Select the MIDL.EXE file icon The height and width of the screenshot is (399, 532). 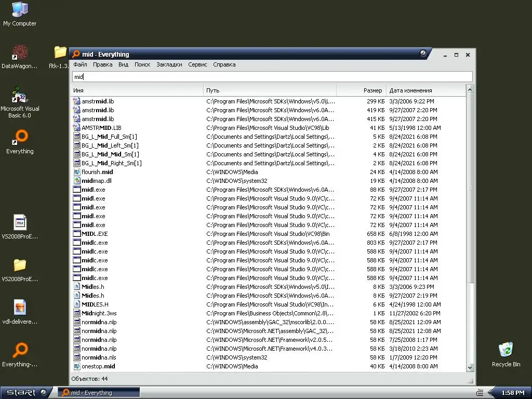click(x=77, y=233)
